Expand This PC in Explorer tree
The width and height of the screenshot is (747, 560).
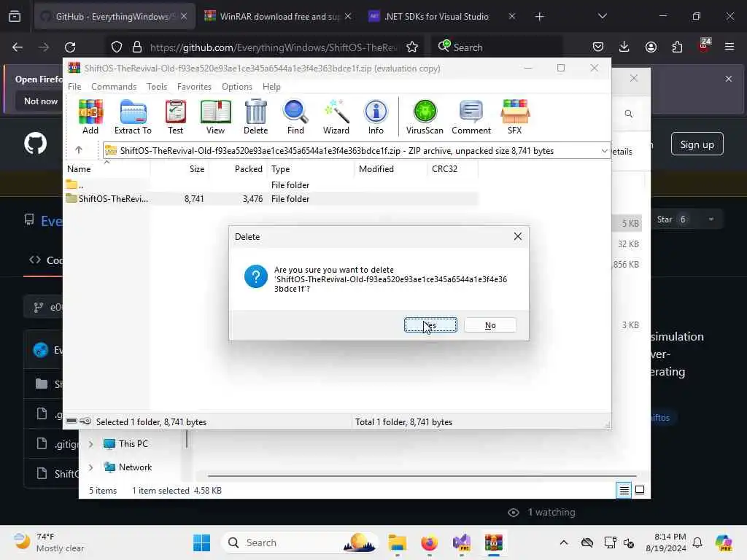click(x=91, y=444)
